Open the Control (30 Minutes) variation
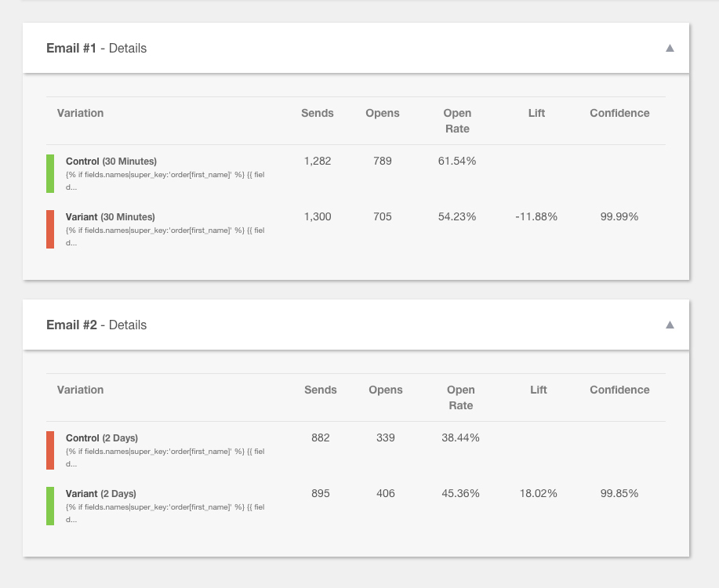Viewport: 719px width, 588px height. (111, 162)
